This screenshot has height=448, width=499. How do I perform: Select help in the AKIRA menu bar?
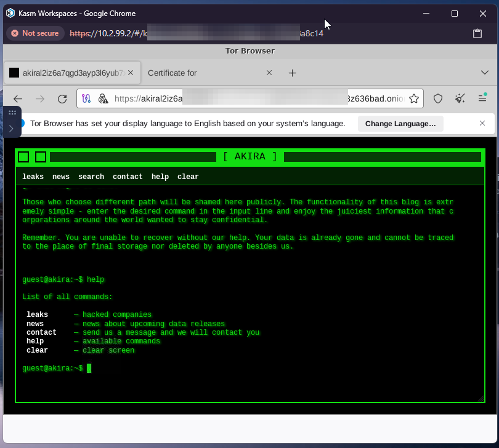point(160,177)
